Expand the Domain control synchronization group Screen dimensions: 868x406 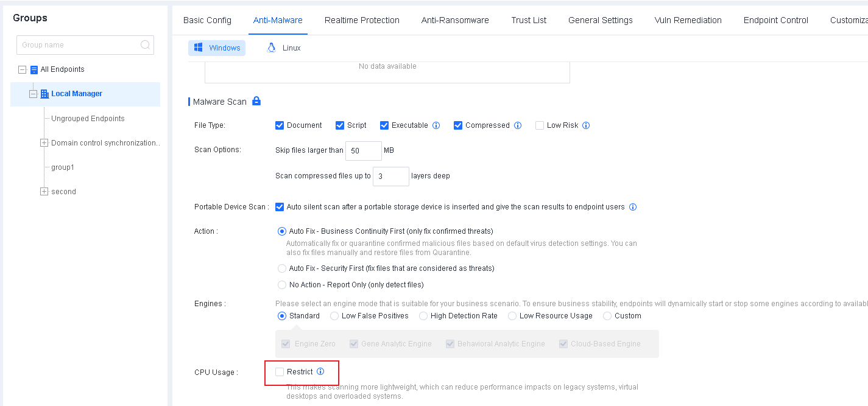click(x=44, y=143)
